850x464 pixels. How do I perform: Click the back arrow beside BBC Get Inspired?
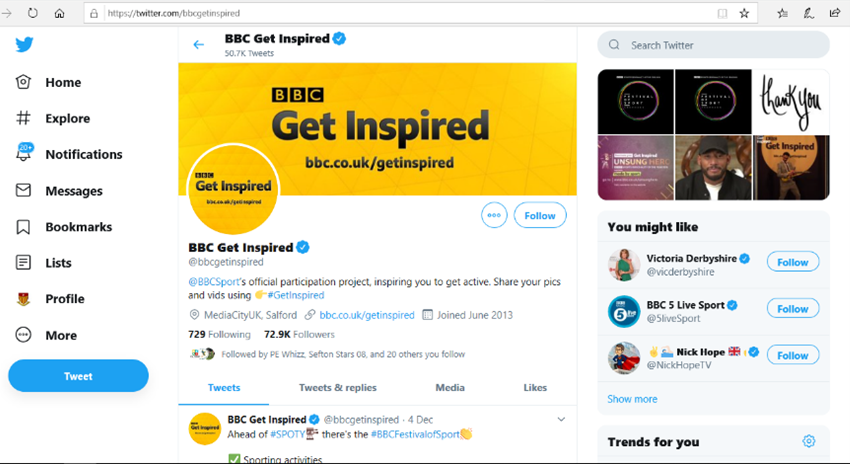(x=199, y=45)
